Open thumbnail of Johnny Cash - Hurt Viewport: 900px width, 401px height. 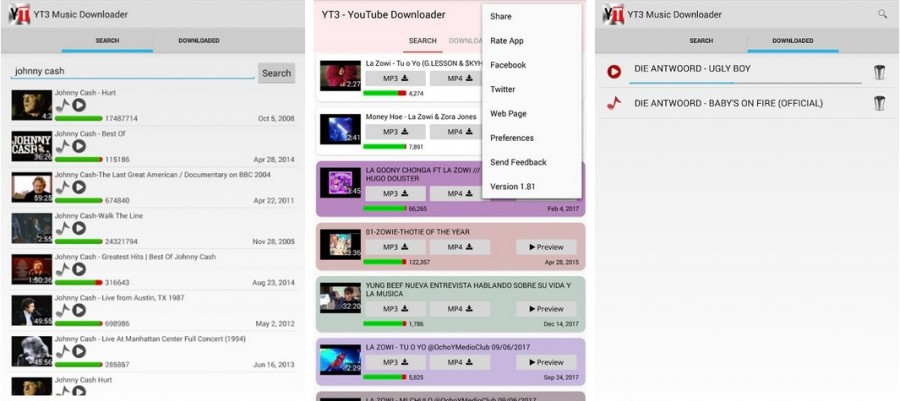click(x=32, y=105)
